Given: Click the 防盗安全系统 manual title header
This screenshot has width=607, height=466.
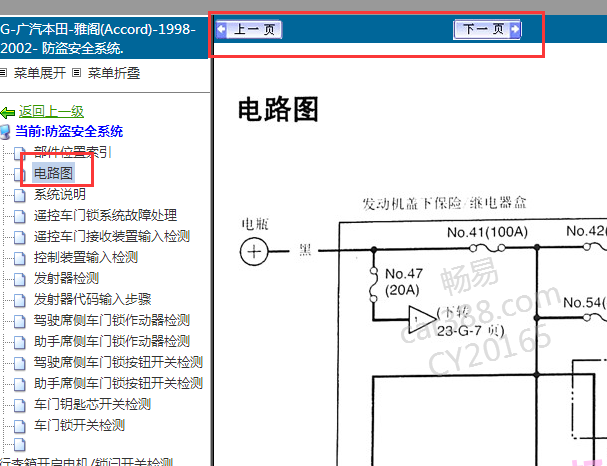Looking at the screenshot, I should point(99,39).
